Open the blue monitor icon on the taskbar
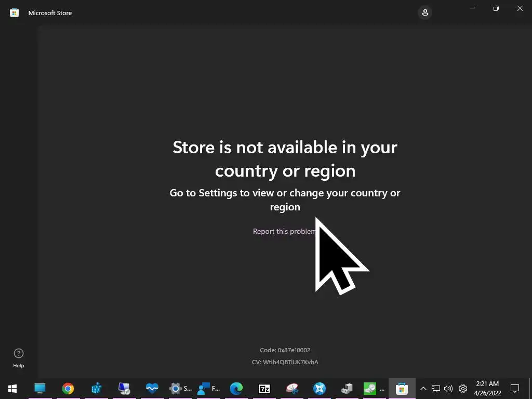The height and width of the screenshot is (399, 532). click(40, 389)
